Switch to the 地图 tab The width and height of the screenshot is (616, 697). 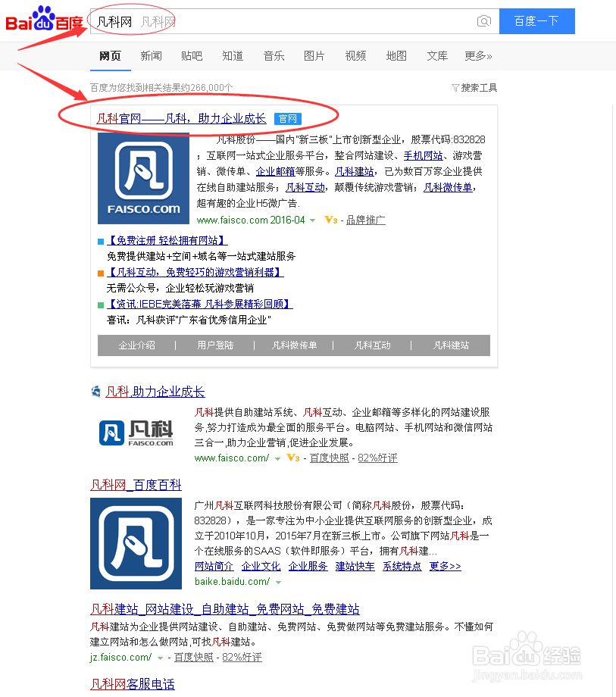point(396,56)
